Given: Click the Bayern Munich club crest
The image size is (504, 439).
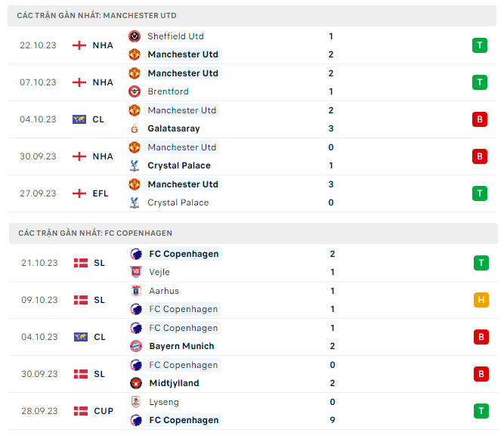Looking at the screenshot, I should click(135, 346).
